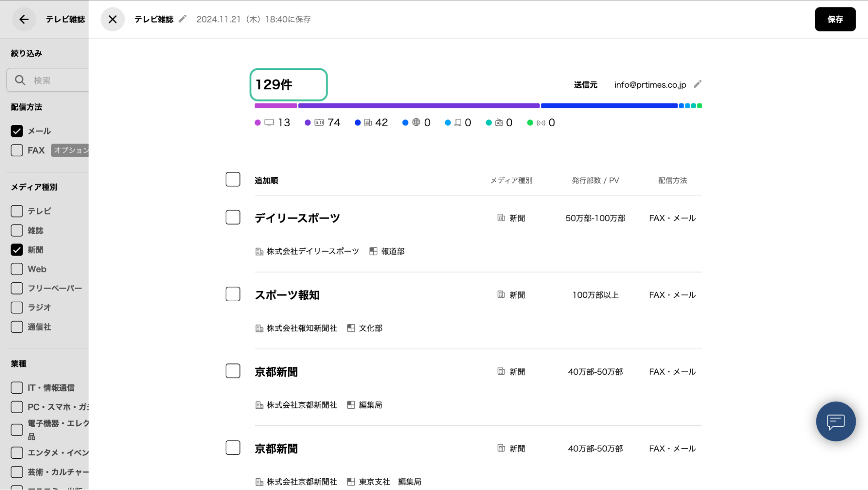The image size is (868, 490).
Task: Edit list name テレビ雑誌 with pencil icon
Action: (183, 19)
